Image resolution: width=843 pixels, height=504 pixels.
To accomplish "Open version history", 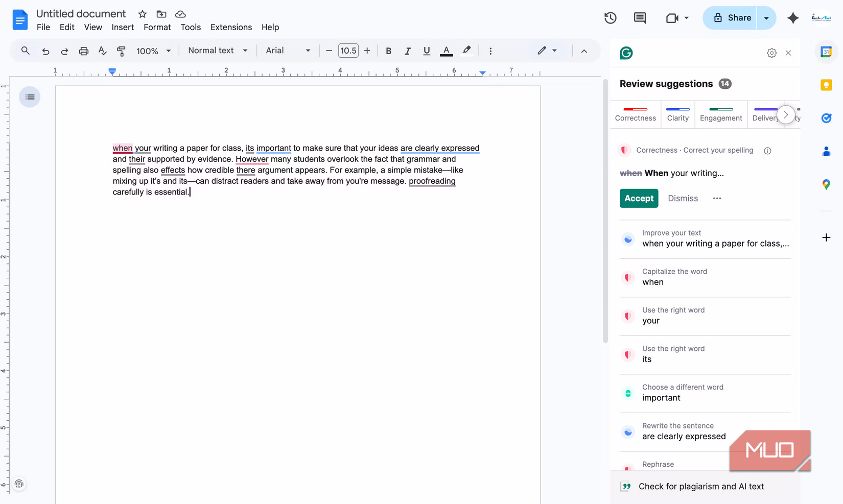I will pyautogui.click(x=610, y=17).
